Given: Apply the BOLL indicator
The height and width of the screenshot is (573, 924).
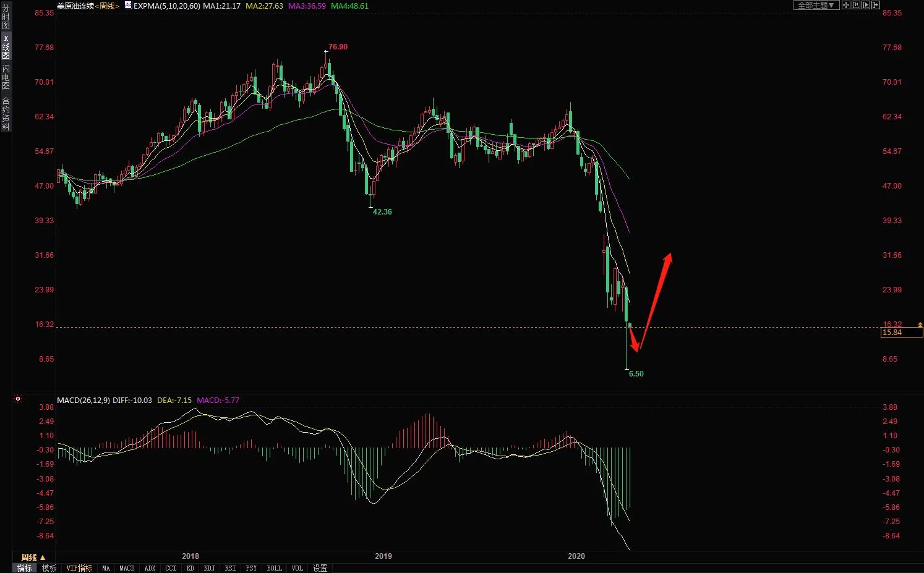Looking at the screenshot, I should [x=274, y=568].
